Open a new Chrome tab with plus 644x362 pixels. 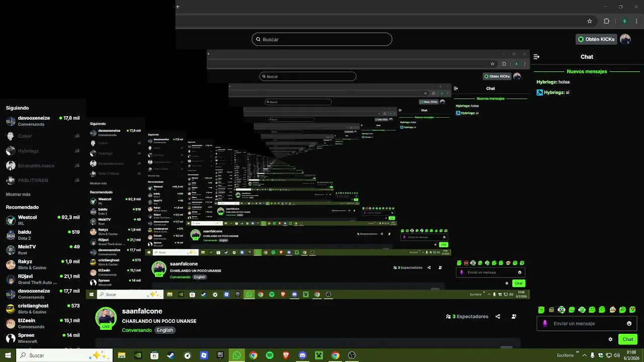(x=178, y=7)
